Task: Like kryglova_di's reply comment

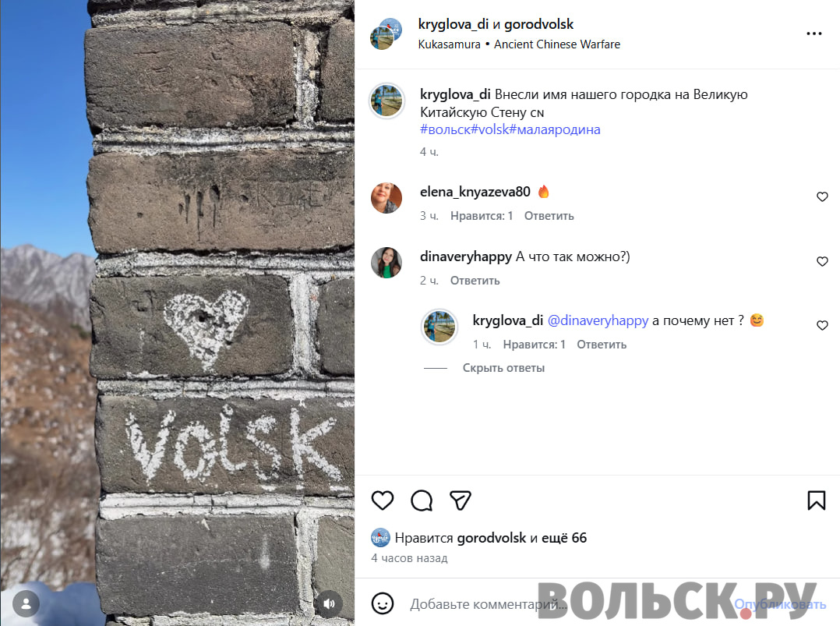Action: click(822, 325)
